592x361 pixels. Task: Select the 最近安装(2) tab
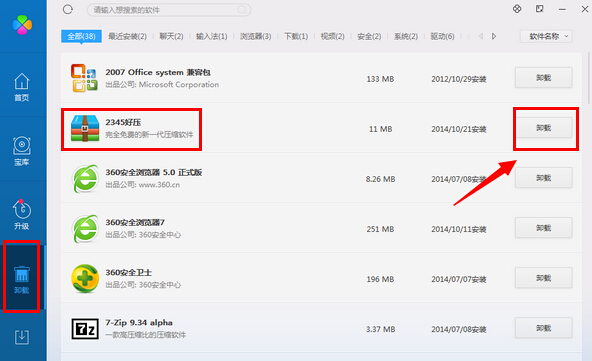click(128, 36)
